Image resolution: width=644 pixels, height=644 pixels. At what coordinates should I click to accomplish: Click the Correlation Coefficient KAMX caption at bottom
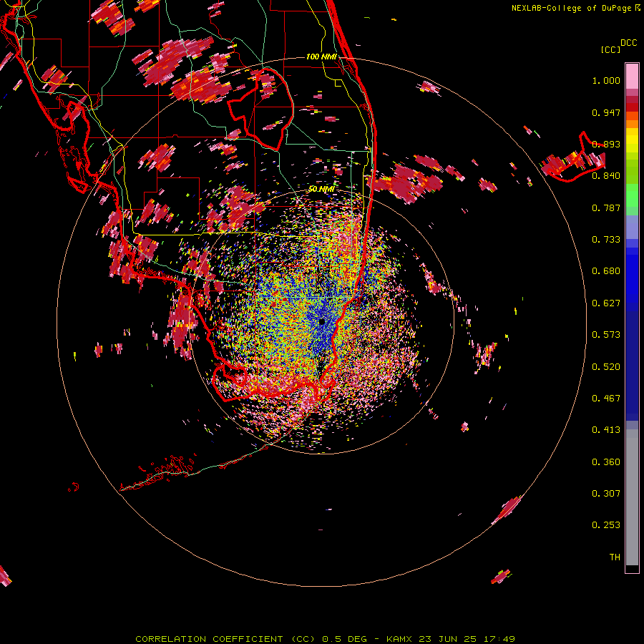(325, 639)
